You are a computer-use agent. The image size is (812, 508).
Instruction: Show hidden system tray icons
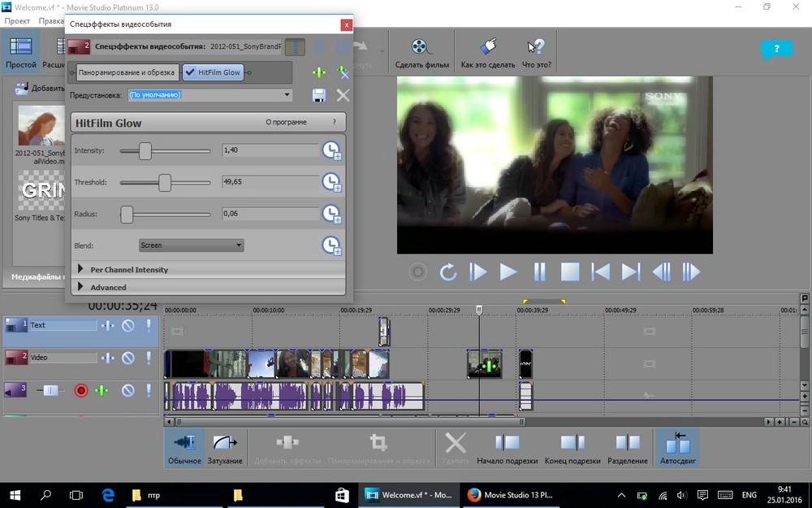coord(621,495)
